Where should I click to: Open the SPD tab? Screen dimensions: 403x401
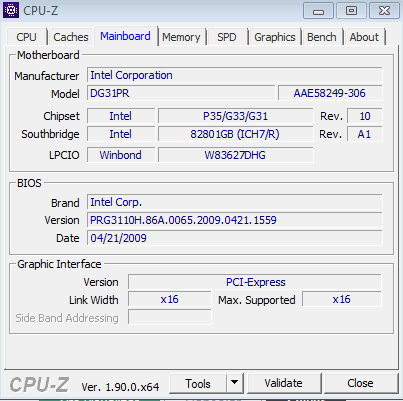coord(227,37)
